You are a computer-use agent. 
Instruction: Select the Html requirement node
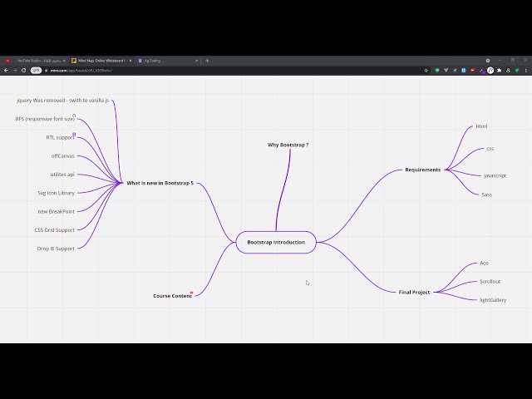point(481,126)
